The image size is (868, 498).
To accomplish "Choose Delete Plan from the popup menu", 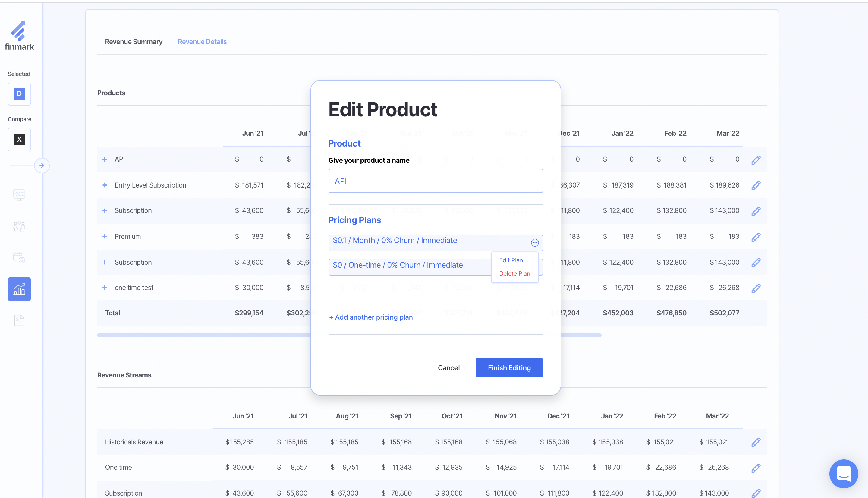I will point(514,274).
